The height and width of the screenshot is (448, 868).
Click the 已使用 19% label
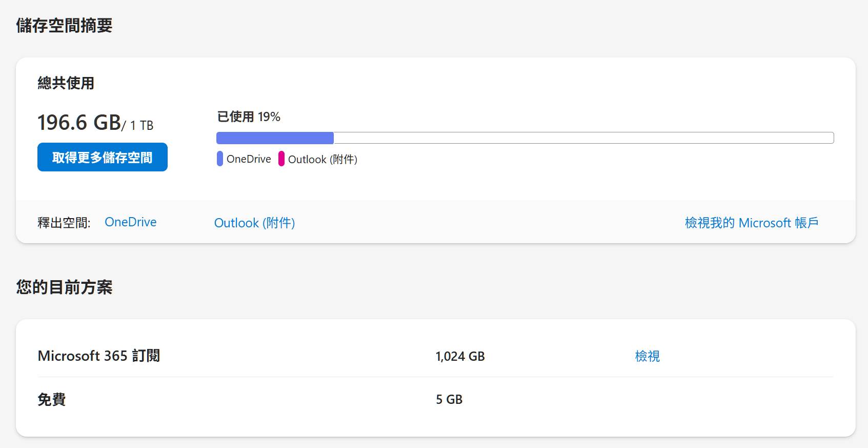(x=249, y=117)
